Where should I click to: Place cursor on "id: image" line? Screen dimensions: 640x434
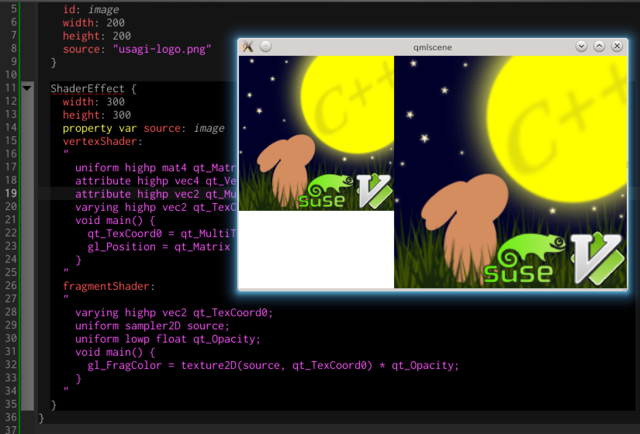(91, 9)
